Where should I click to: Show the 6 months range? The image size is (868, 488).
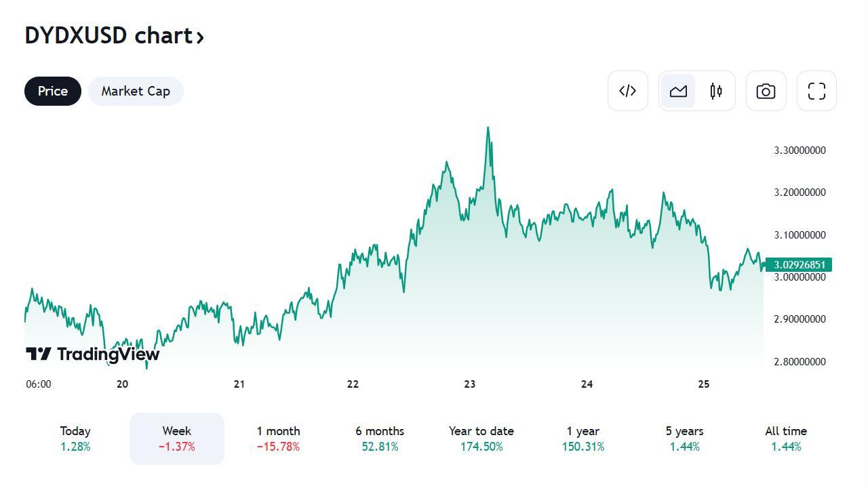coord(380,439)
